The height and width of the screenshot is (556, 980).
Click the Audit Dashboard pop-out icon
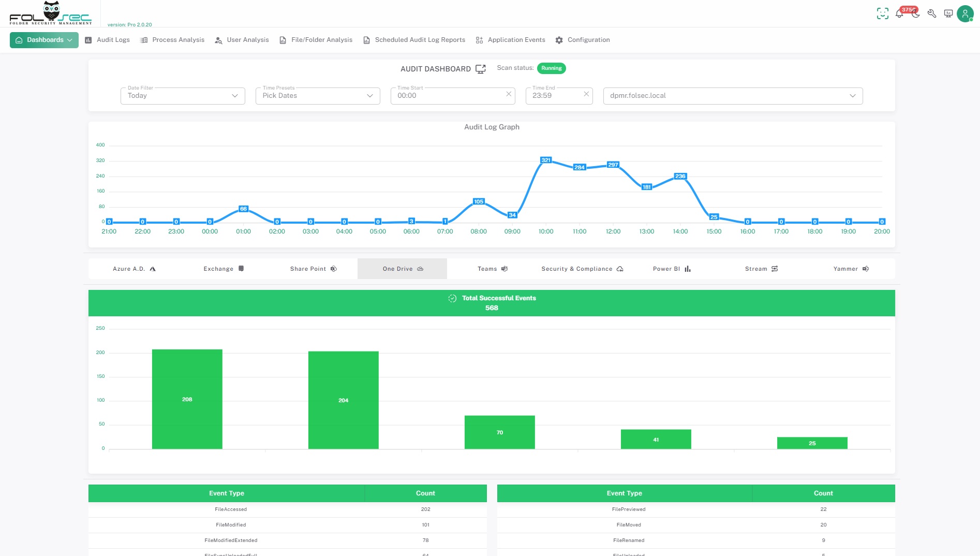481,69
